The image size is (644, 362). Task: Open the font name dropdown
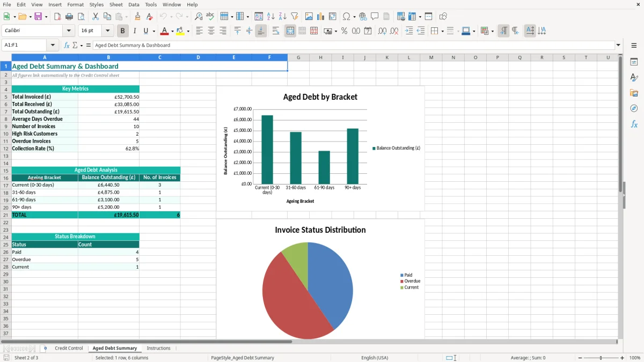coord(68,31)
